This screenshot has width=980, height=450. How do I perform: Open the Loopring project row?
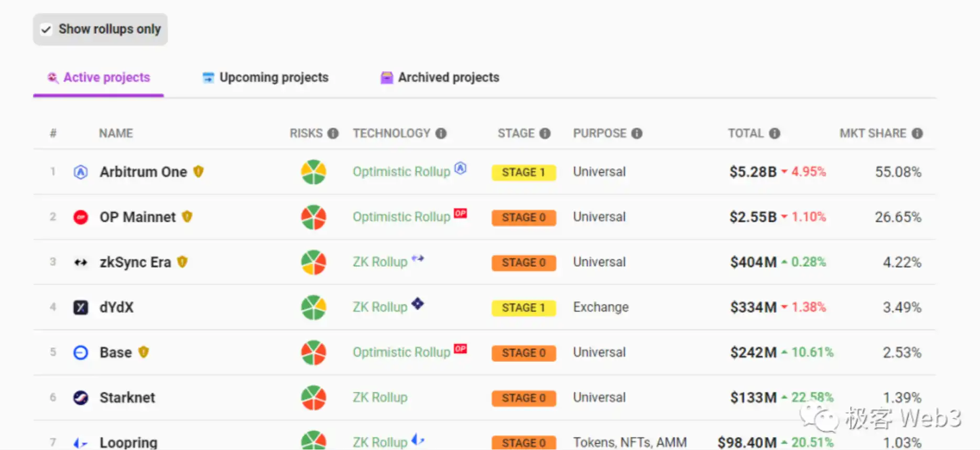coord(128,442)
